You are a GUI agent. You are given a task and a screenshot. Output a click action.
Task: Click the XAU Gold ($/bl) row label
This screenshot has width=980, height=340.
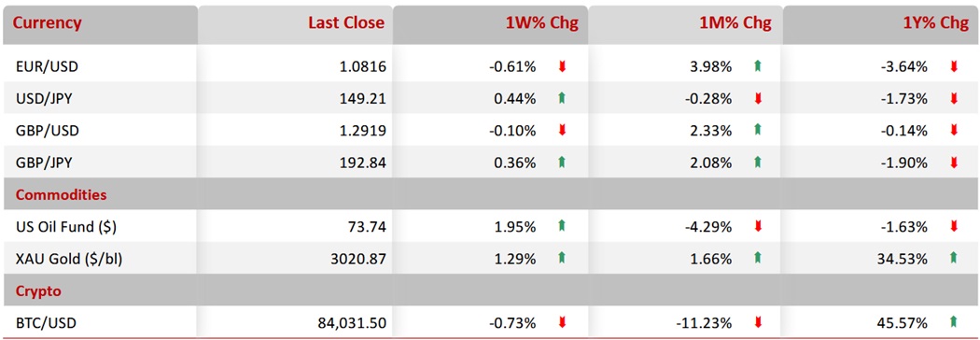(x=67, y=258)
